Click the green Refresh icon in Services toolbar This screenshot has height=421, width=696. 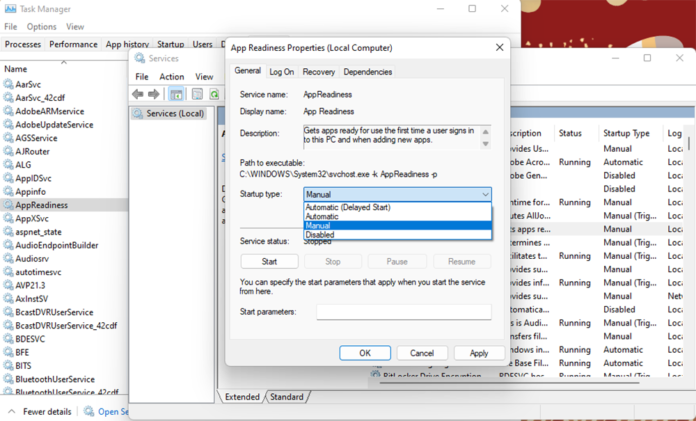tap(213, 94)
